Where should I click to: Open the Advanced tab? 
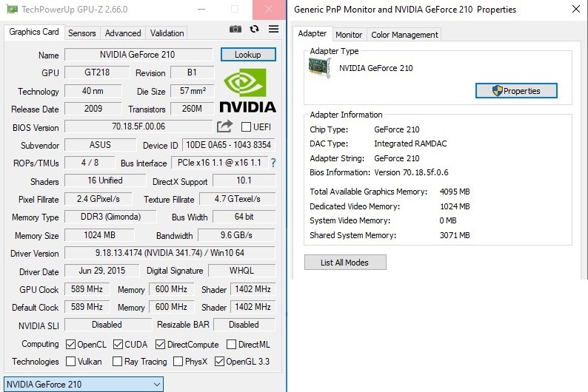coord(123,33)
